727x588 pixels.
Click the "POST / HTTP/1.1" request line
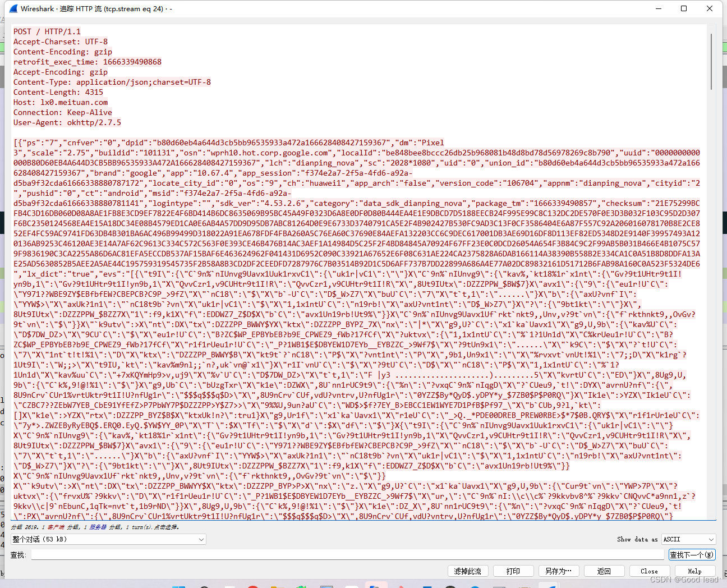(x=47, y=32)
